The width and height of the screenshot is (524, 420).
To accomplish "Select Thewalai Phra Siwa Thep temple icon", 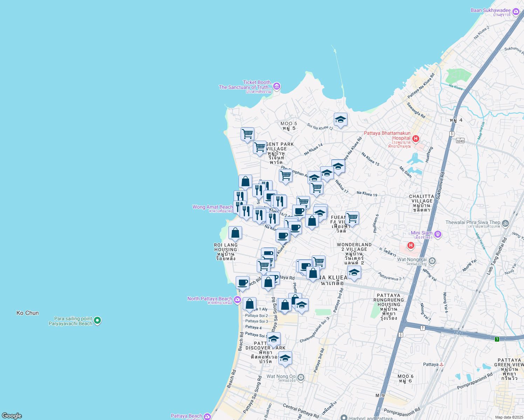I will [505, 223].
